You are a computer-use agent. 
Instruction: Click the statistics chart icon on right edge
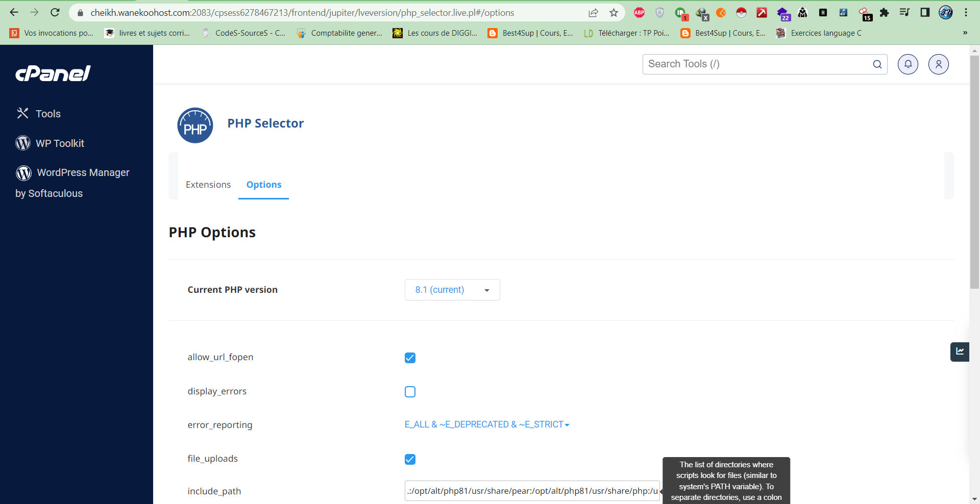click(x=960, y=351)
